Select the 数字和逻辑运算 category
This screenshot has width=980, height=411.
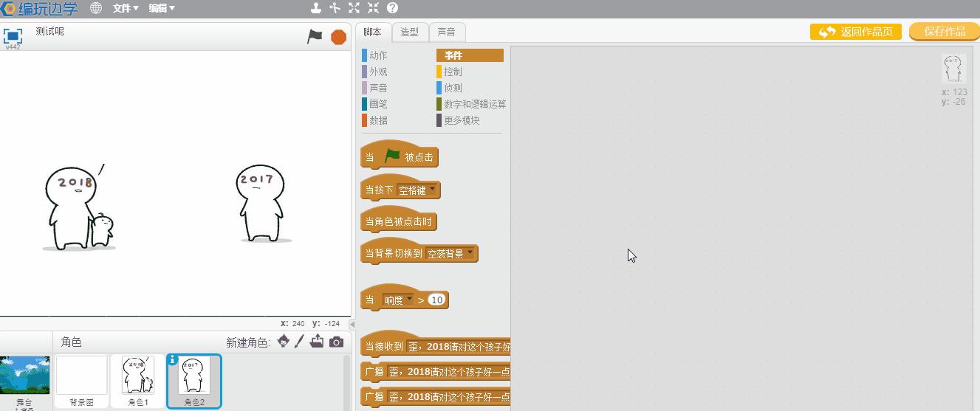pos(471,104)
